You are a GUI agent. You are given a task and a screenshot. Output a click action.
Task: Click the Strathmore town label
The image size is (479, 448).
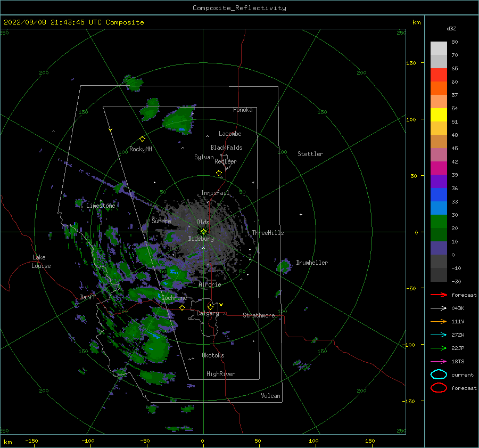pyautogui.click(x=259, y=315)
